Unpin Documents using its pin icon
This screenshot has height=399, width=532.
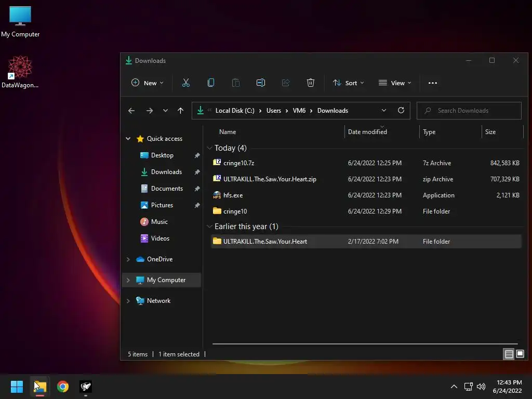197,188
